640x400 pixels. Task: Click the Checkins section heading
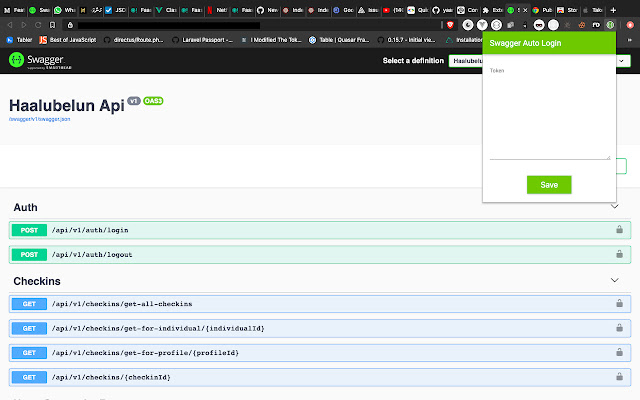37,281
